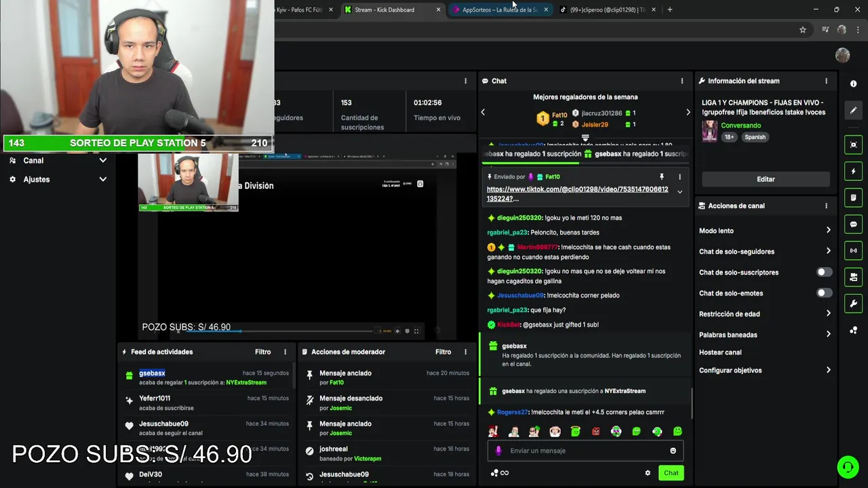Click the chat scrollbar

(x=692, y=403)
